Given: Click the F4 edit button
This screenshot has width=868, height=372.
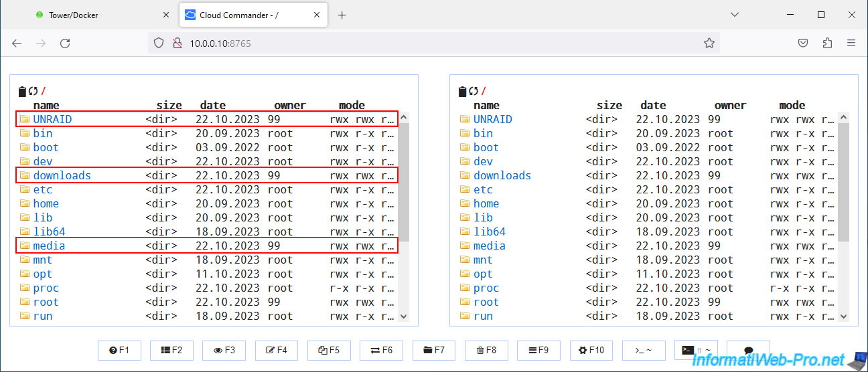Looking at the screenshot, I should tap(277, 351).
